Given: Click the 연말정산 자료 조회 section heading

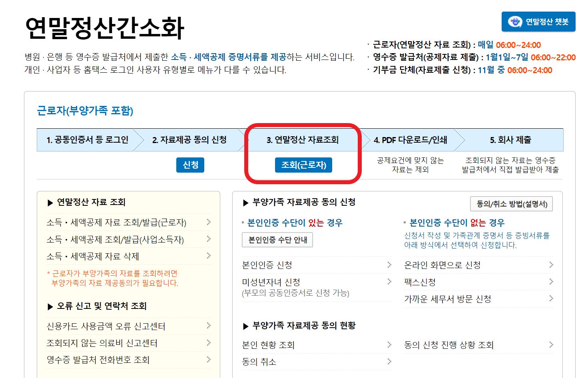Looking at the screenshot, I should point(91,202).
